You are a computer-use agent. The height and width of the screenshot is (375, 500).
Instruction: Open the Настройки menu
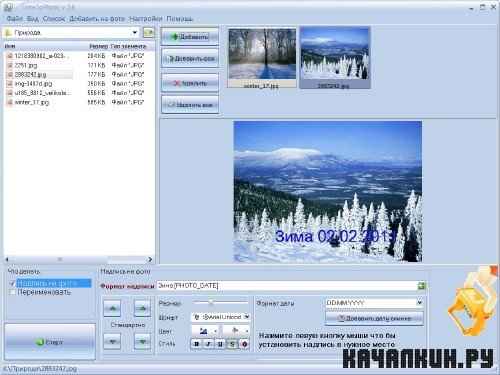click(x=146, y=19)
